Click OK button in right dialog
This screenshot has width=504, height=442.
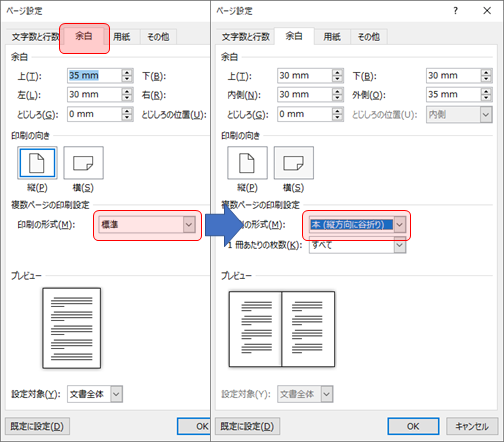[413, 426]
